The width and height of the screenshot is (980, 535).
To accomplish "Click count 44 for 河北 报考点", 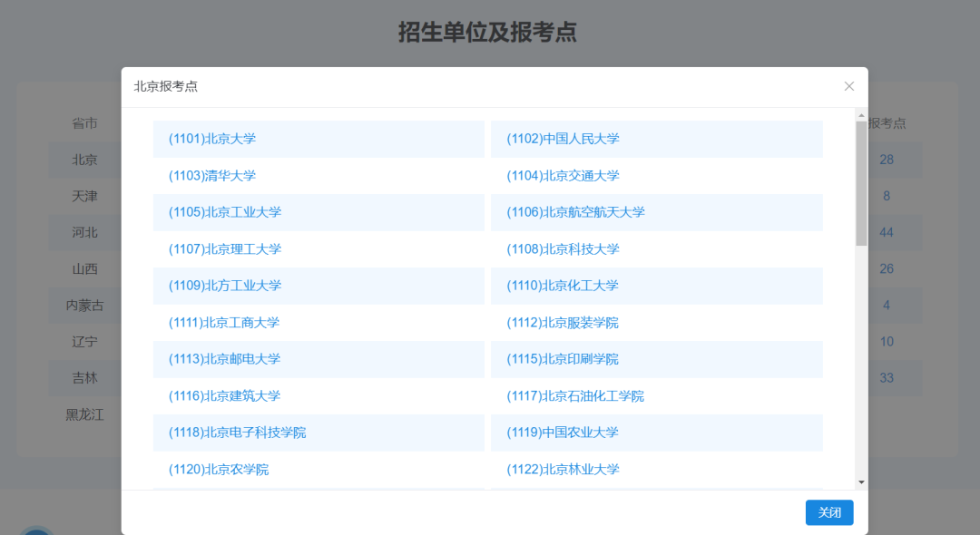I will (x=887, y=232).
